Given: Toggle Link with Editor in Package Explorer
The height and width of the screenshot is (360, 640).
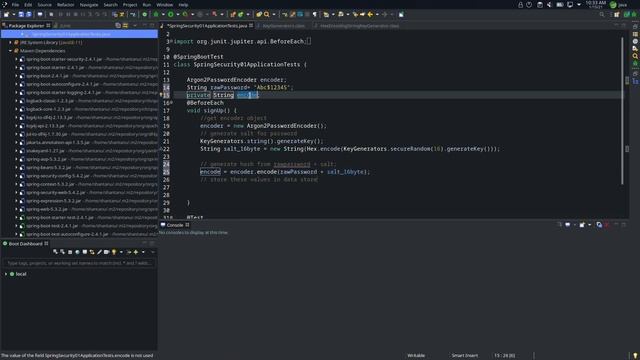Looking at the screenshot, I should tap(125, 25).
